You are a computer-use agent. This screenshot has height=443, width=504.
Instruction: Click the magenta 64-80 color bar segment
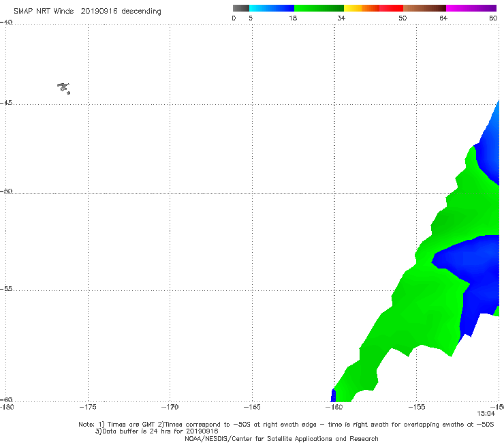(471, 8)
